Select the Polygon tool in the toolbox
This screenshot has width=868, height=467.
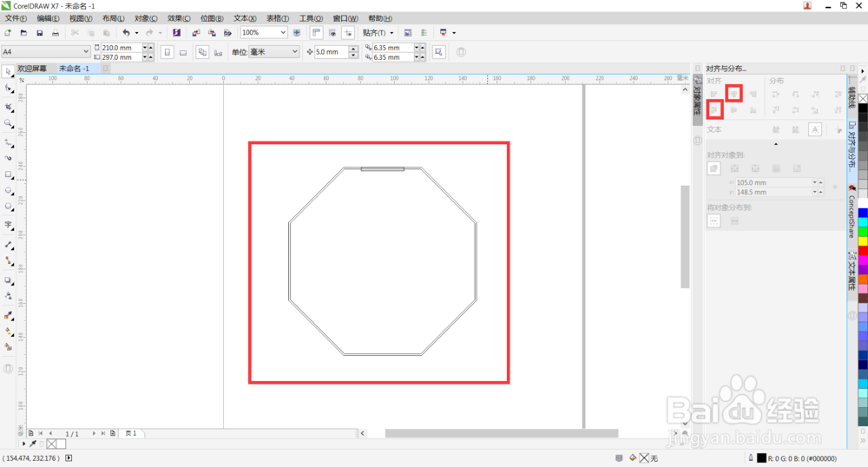(8, 207)
